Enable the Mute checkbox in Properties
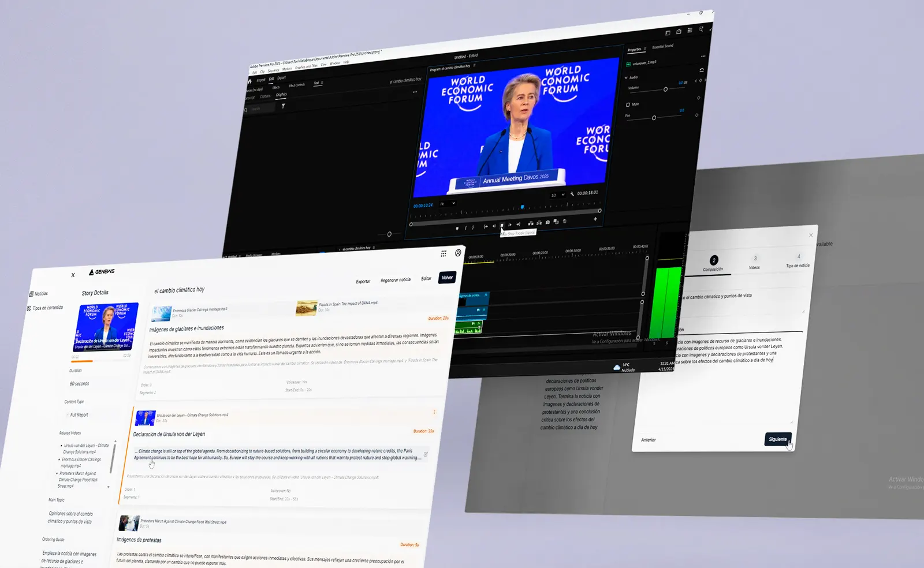Screen dimensions: 924x568 tap(628, 105)
